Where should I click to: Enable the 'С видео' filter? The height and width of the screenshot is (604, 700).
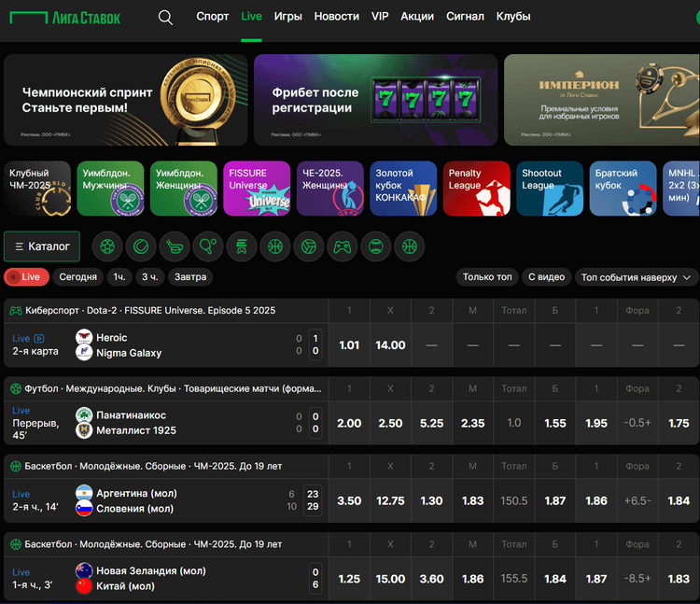pos(545,277)
